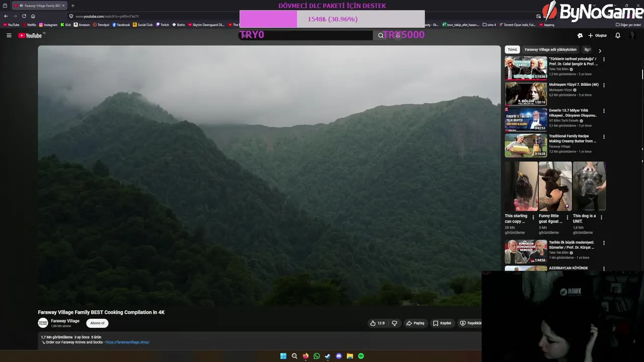Screen dimensions: 644x362
Task: Reload the page with the refresh icon
Action: point(24,16)
